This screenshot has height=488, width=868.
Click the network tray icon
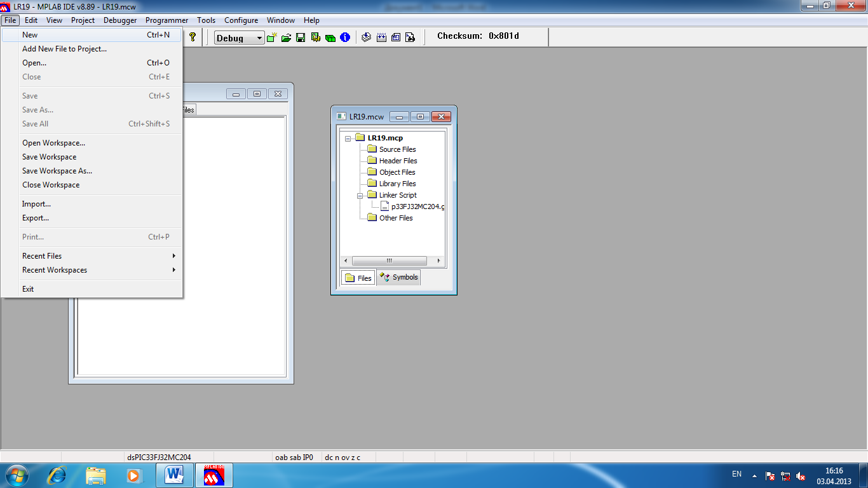tap(785, 476)
